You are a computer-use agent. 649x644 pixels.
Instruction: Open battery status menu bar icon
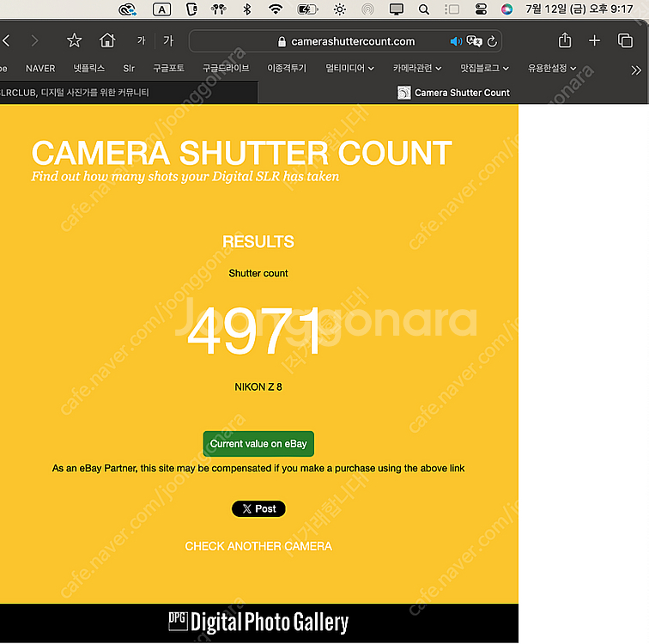tap(307, 9)
